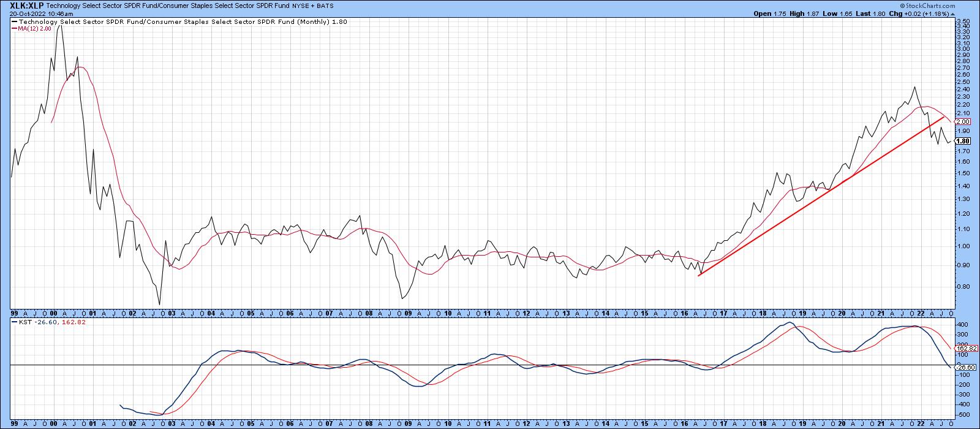Click the red MA(12) legend marker
Image resolution: width=980 pixels, height=429 pixels.
(x=15, y=28)
